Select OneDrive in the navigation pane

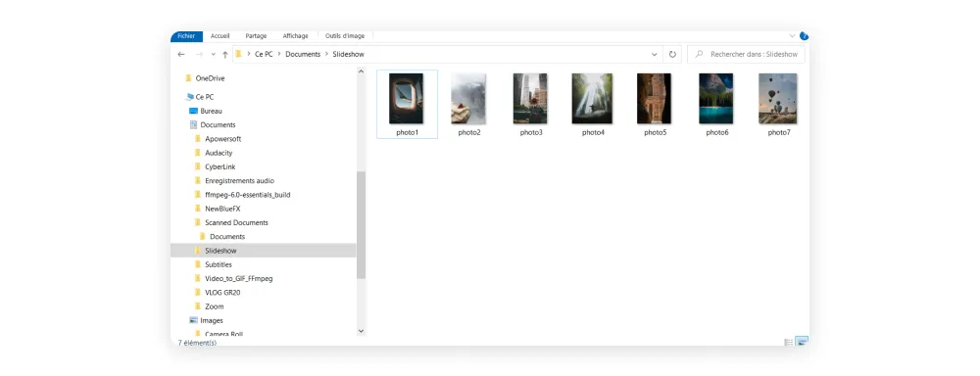click(210, 78)
